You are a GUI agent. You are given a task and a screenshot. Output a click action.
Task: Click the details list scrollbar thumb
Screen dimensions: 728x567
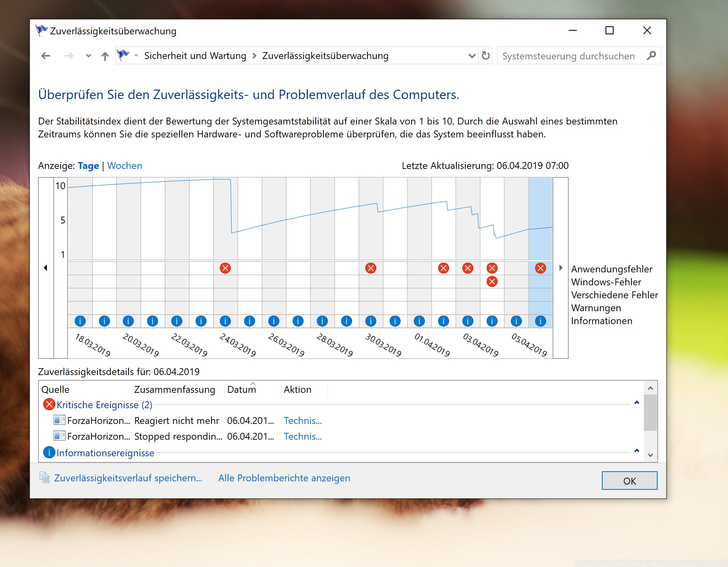tap(650, 413)
